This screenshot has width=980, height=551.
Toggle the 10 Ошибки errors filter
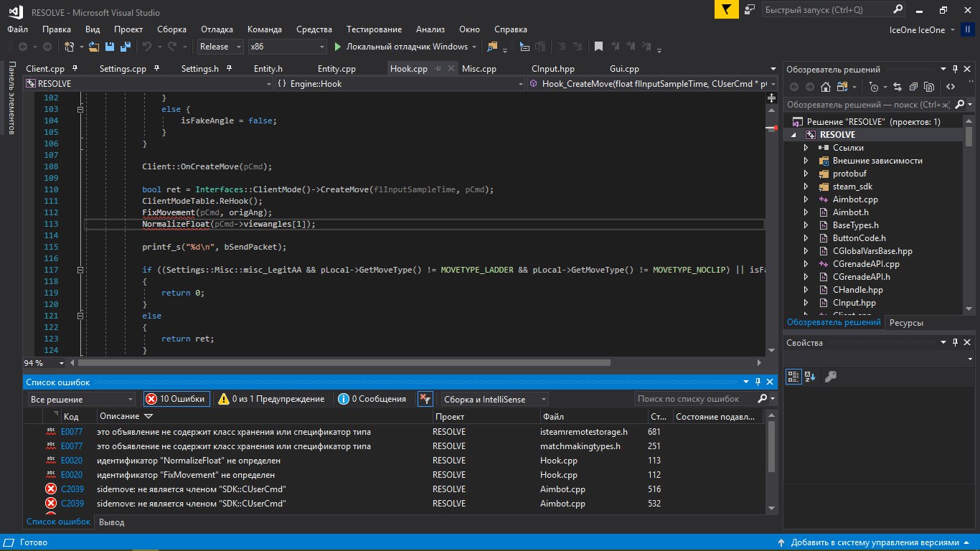click(x=176, y=399)
